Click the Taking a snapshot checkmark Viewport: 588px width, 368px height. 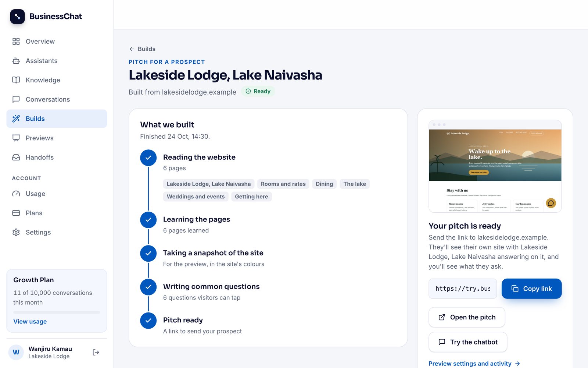[148, 254]
